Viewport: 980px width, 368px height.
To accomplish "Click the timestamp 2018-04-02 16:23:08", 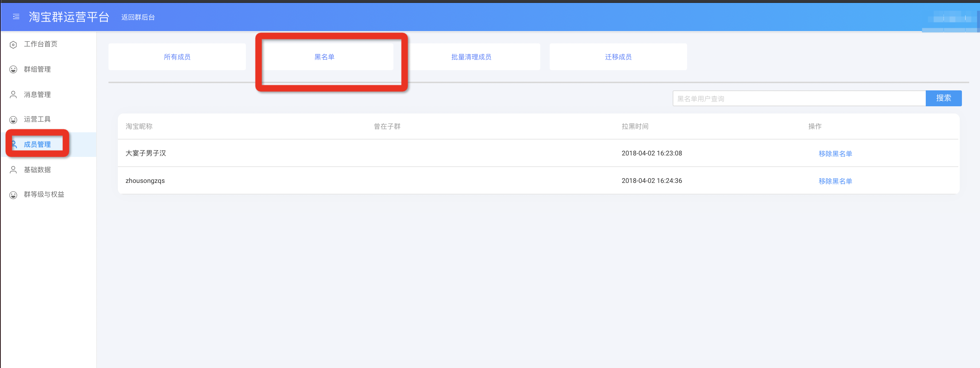I will pyautogui.click(x=652, y=153).
